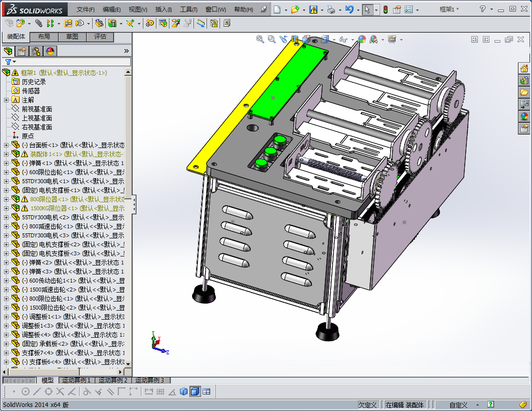Switch to the 运动算例 1 tab

pyautogui.click(x=76, y=380)
